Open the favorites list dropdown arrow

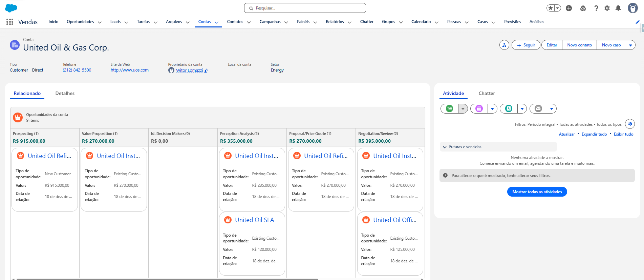coord(558,8)
